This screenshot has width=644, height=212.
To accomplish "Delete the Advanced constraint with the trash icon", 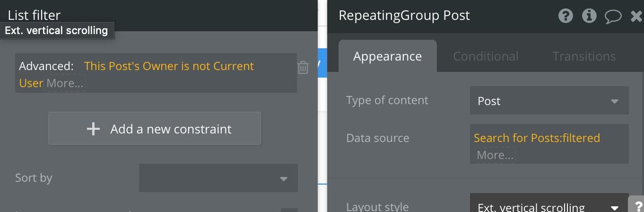I will pyautogui.click(x=303, y=67).
